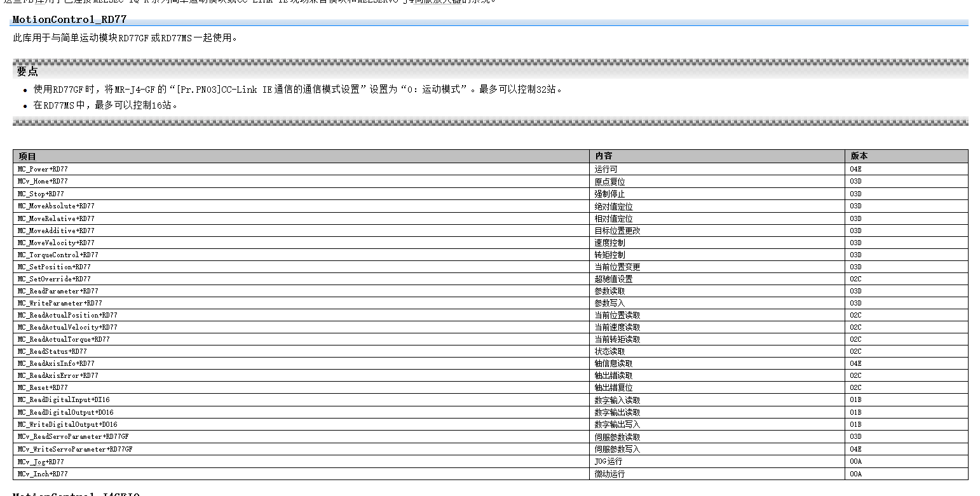Select the MC_Reset+RD77 entry
Viewport: 980px width, 496px height.
coord(43,387)
